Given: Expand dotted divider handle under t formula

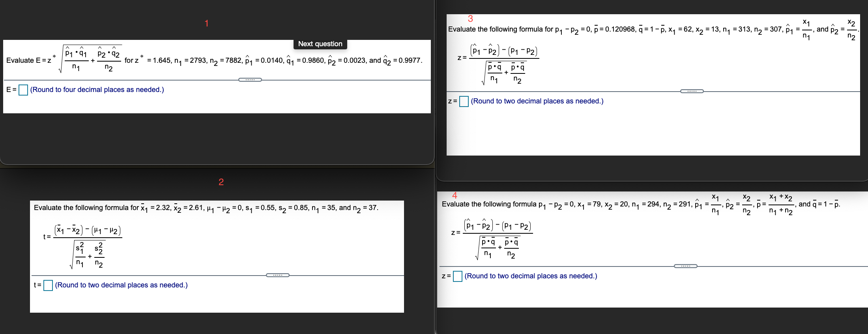Looking at the screenshot, I should [x=278, y=275].
